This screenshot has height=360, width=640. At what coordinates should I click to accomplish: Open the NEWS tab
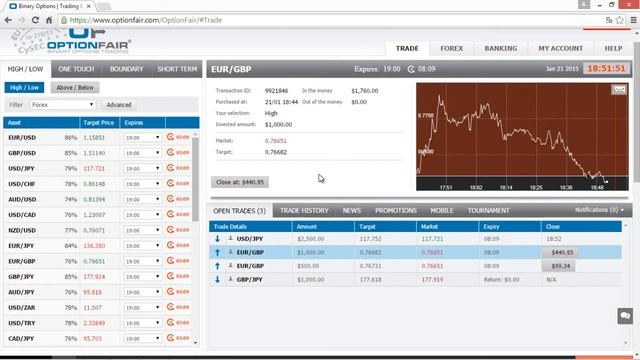(x=351, y=211)
